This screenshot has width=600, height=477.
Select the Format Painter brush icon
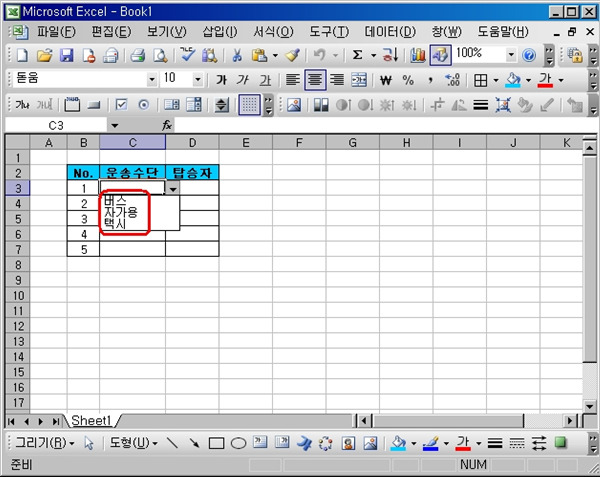pyautogui.click(x=290, y=56)
